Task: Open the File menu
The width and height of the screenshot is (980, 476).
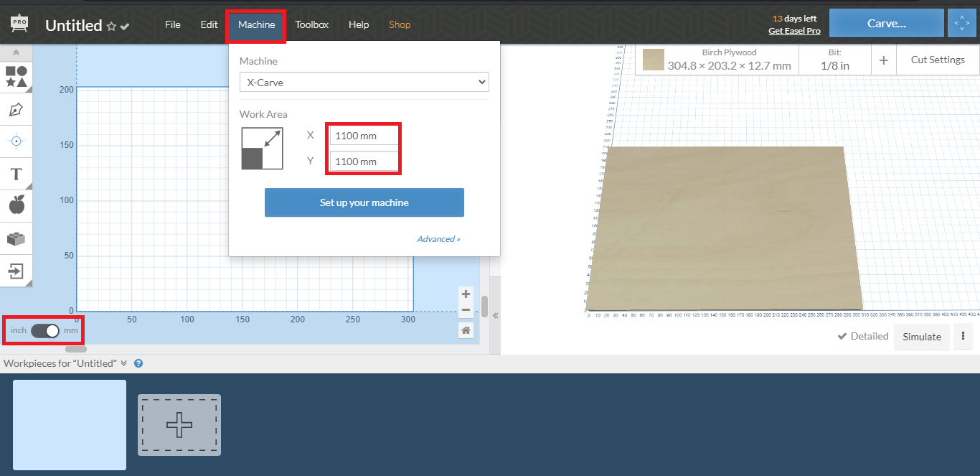Action: coord(173,24)
